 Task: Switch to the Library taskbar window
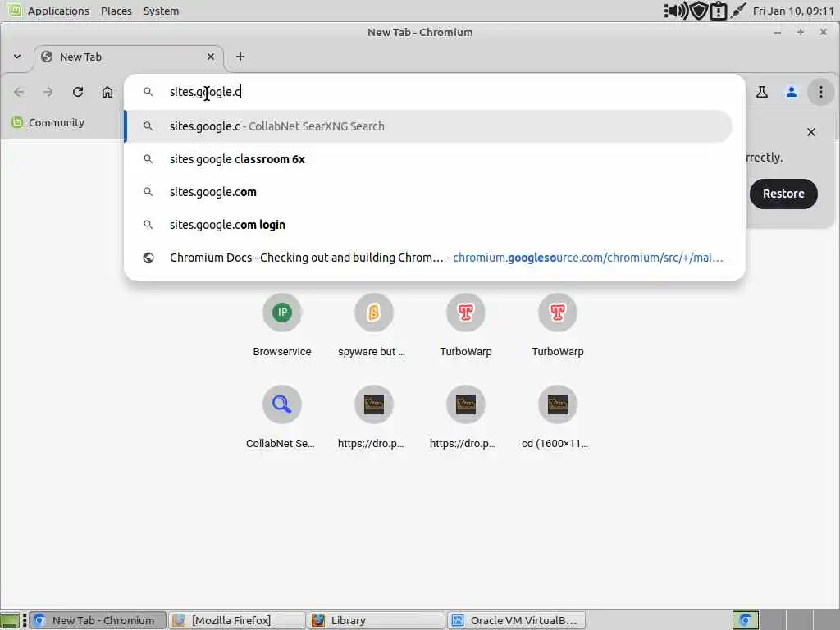click(x=376, y=620)
